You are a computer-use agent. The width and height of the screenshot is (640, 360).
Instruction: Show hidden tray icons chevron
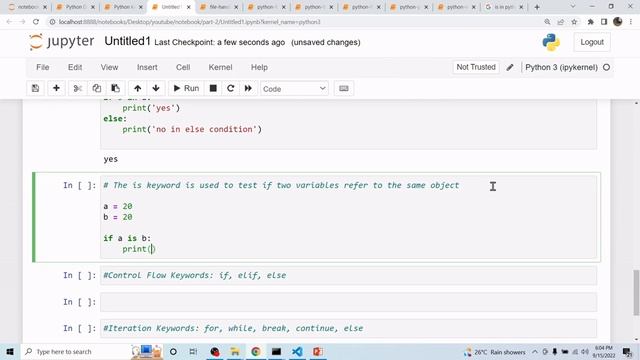coord(535,351)
